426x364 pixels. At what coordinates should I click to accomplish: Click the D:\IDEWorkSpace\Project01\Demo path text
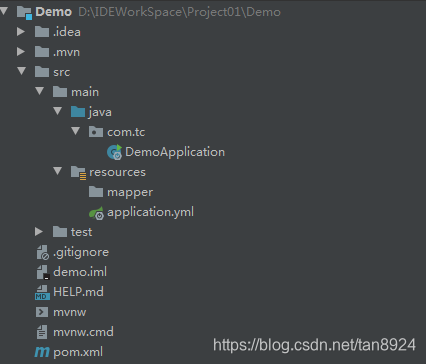pyautogui.click(x=180, y=12)
